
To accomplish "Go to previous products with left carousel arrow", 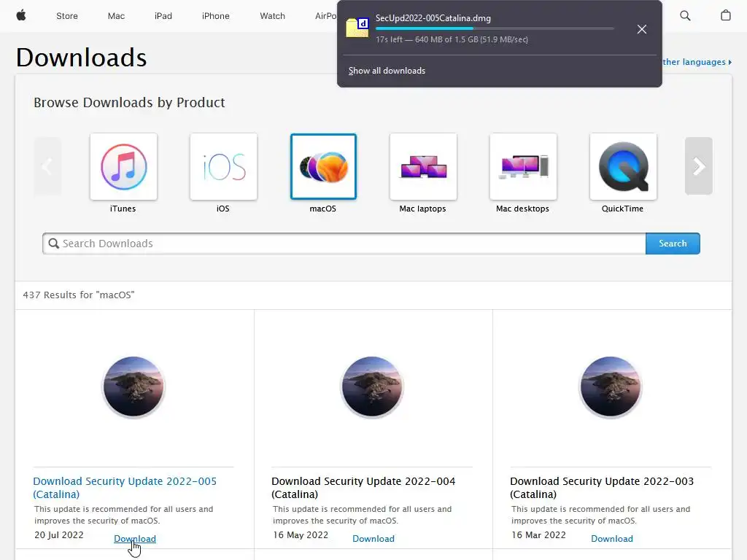I will pyautogui.click(x=47, y=166).
